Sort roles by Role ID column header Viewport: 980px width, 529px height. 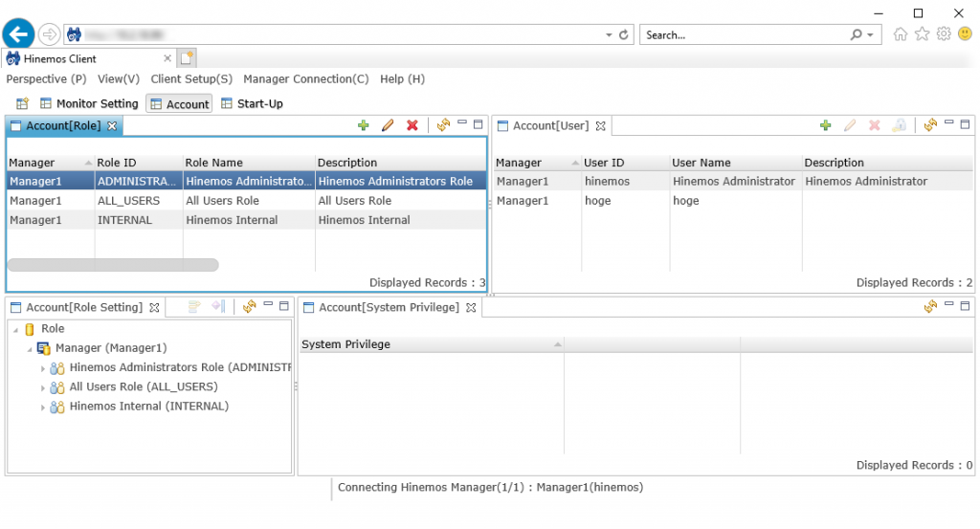(139, 163)
